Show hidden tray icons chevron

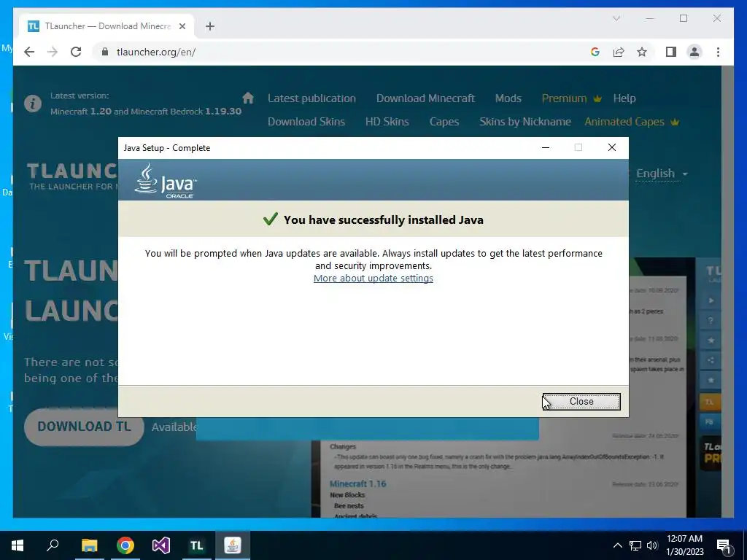pos(617,545)
